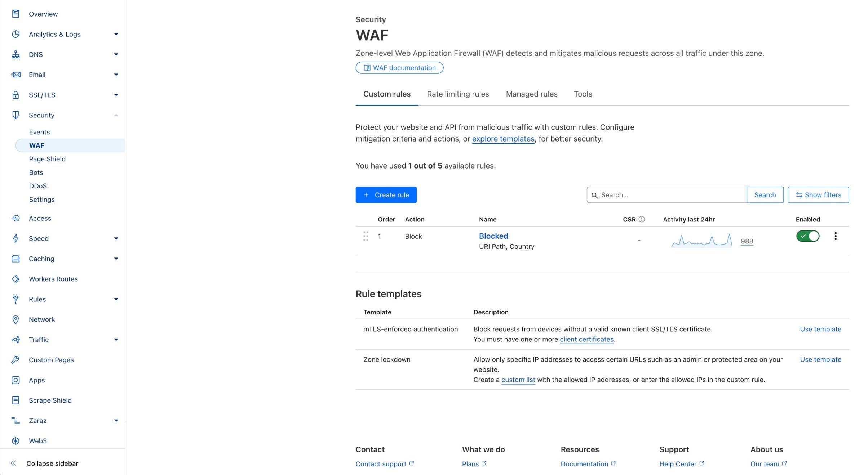Click the Create rule button
Image resolution: width=868 pixels, height=475 pixels.
pyautogui.click(x=386, y=195)
